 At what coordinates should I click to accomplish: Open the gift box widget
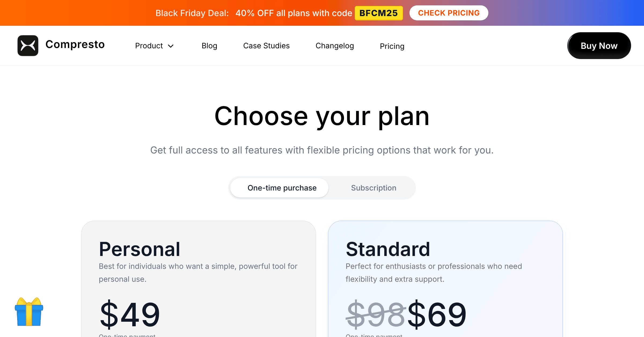tap(29, 312)
